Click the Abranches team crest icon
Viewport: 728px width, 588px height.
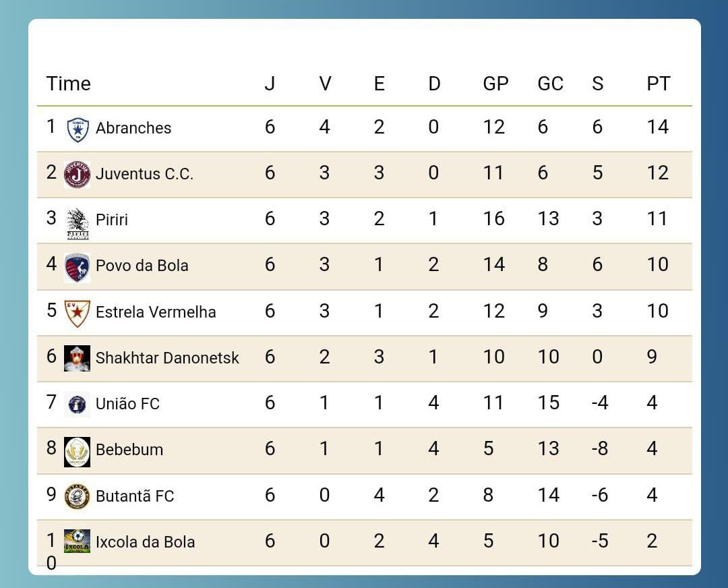(78, 129)
